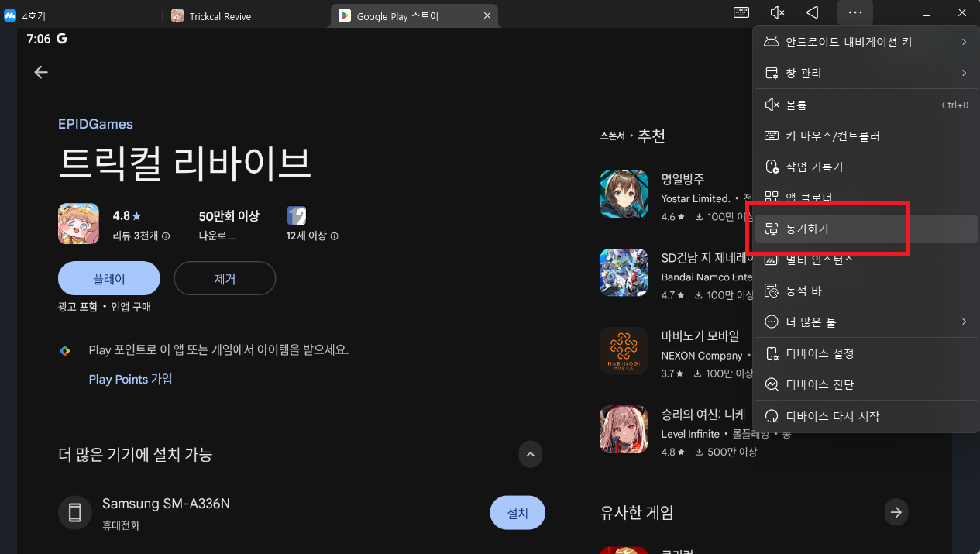
Task: Go back with the arrow in Play Store
Action: pyautogui.click(x=41, y=72)
